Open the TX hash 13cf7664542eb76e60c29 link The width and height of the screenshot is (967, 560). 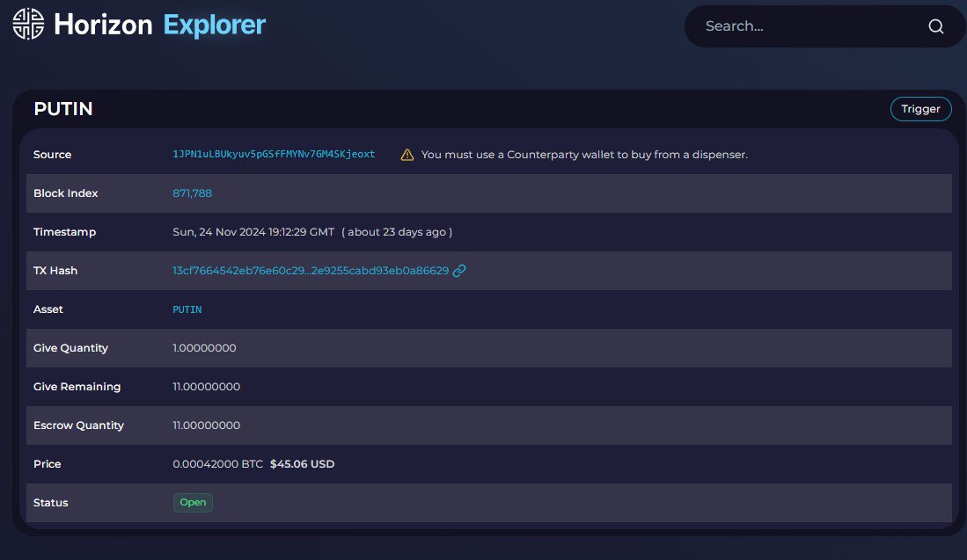pyautogui.click(x=311, y=271)
